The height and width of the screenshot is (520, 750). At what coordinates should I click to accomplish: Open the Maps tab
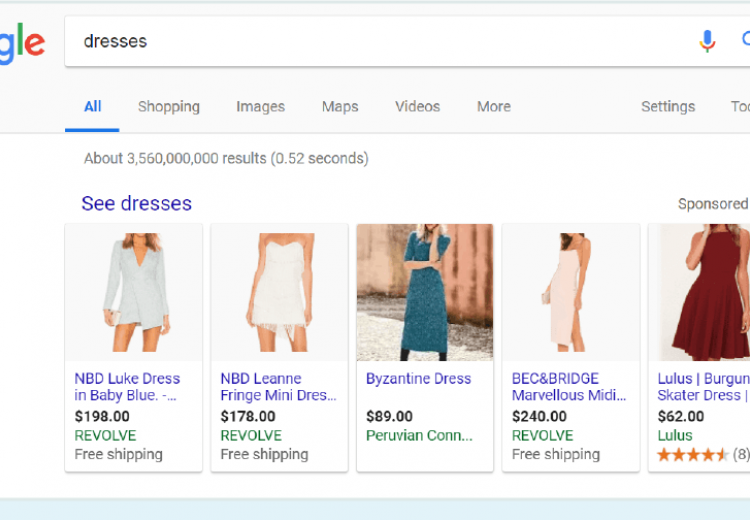click(340, 107)
